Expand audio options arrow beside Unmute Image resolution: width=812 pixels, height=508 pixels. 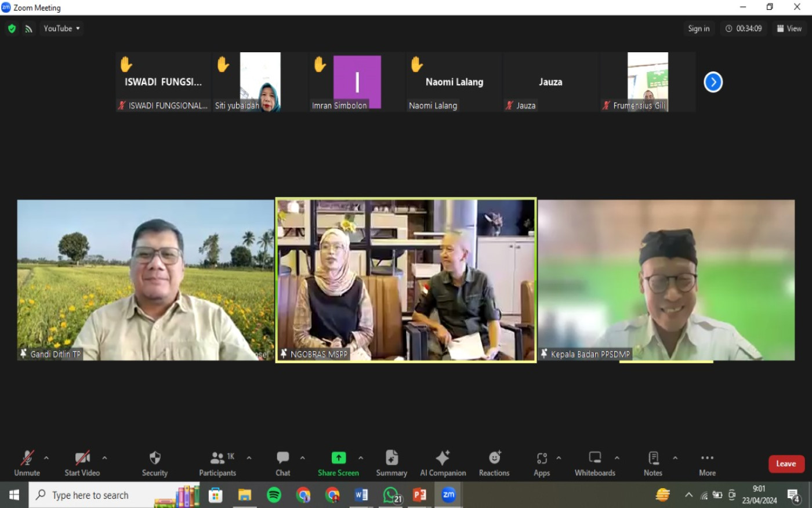click(46, 458)
